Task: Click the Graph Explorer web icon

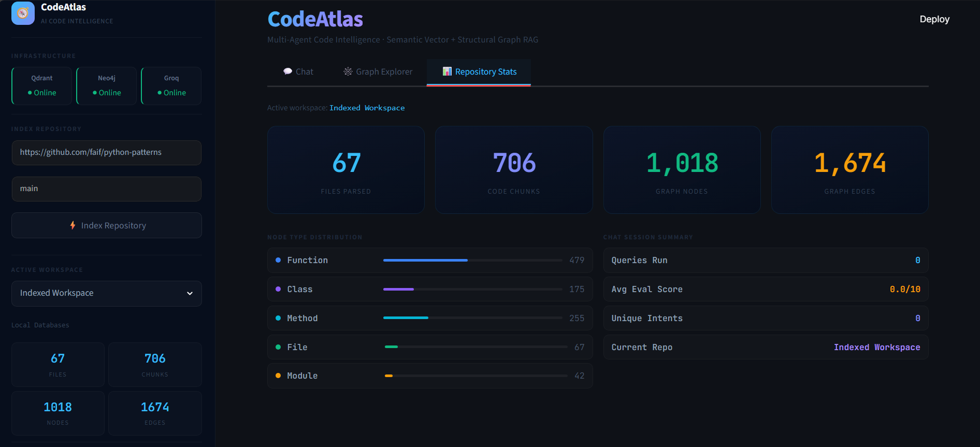Action: [x=348, y=71]
